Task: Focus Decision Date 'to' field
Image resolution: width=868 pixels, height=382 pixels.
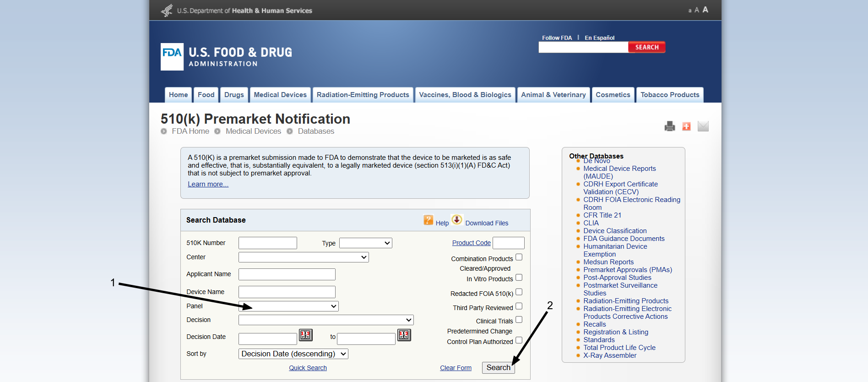Action: [x=366, y=338]
